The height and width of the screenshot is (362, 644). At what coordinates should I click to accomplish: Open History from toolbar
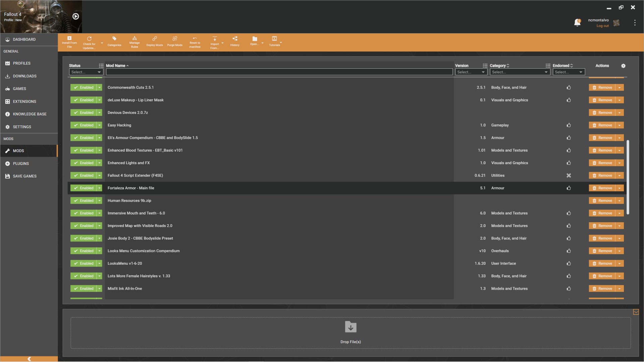(235, 42)
